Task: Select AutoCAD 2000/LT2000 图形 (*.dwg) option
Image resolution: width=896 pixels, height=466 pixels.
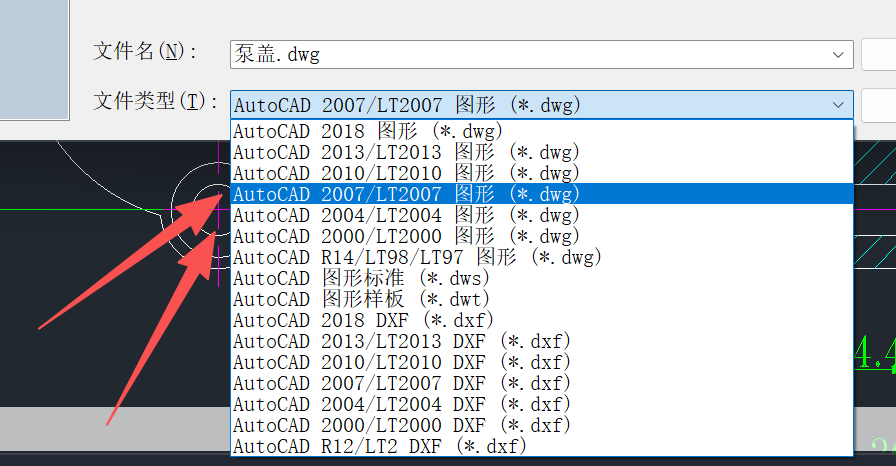Action: click(542, 236)
